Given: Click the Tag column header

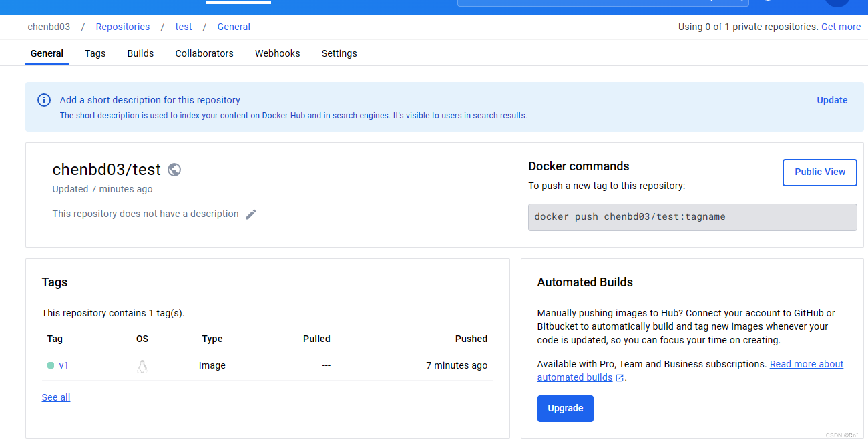Looking at the screenshot, I should (55, 339).
